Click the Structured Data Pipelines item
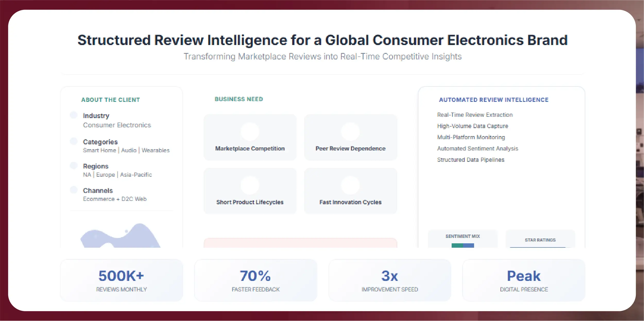Screen dimensions: 644x321 click(x=470, y=160)
